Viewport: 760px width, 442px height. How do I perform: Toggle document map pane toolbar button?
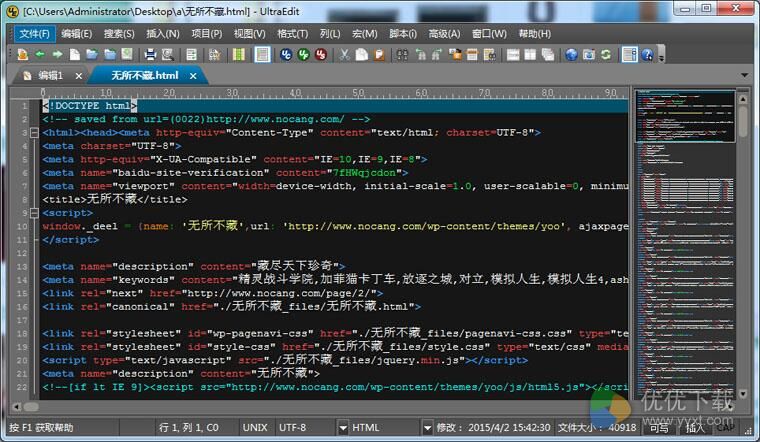click(630, 54)
